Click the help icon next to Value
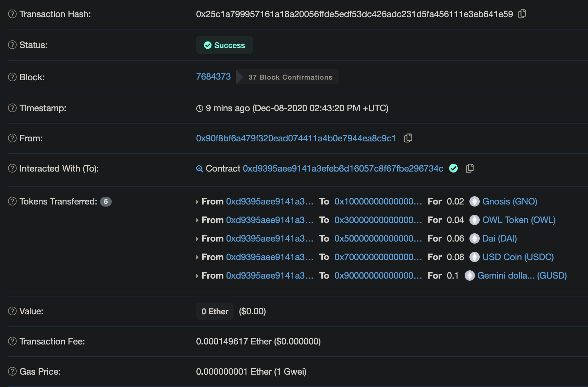Image resolution: width=588 pixels, height=387 pixels. (12, 311)
